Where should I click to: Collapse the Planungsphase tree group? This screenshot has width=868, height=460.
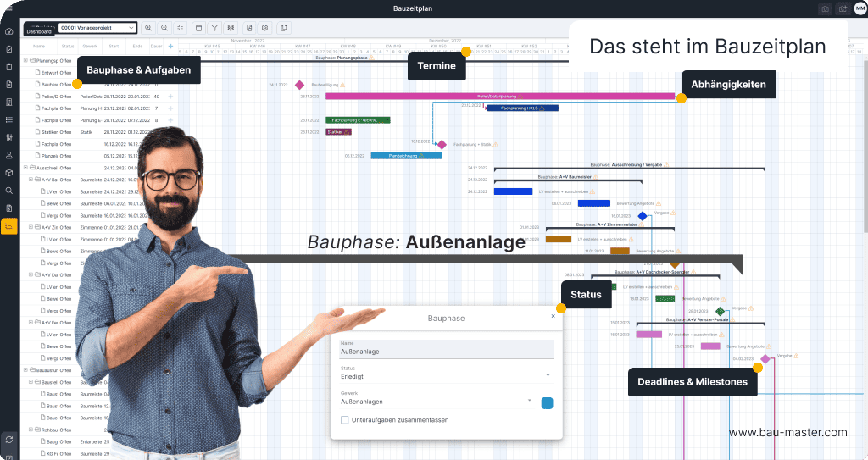point(25,60)
